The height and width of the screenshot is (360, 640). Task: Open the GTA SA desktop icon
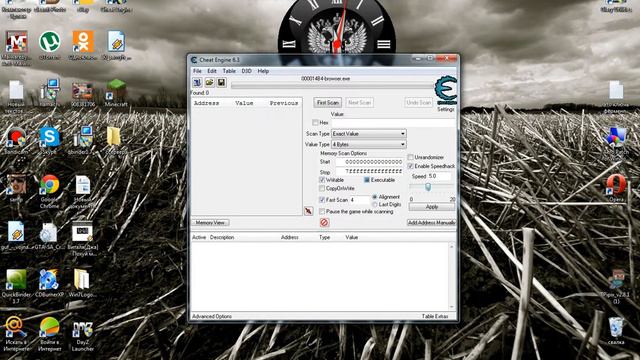tap(49, 236)
